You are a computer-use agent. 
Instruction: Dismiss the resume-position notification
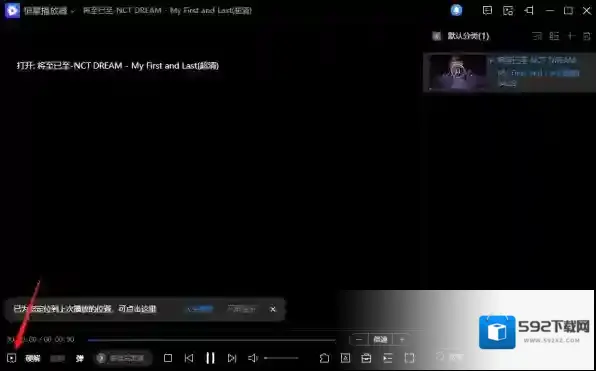pyautogui.click(x=273, y=309)
